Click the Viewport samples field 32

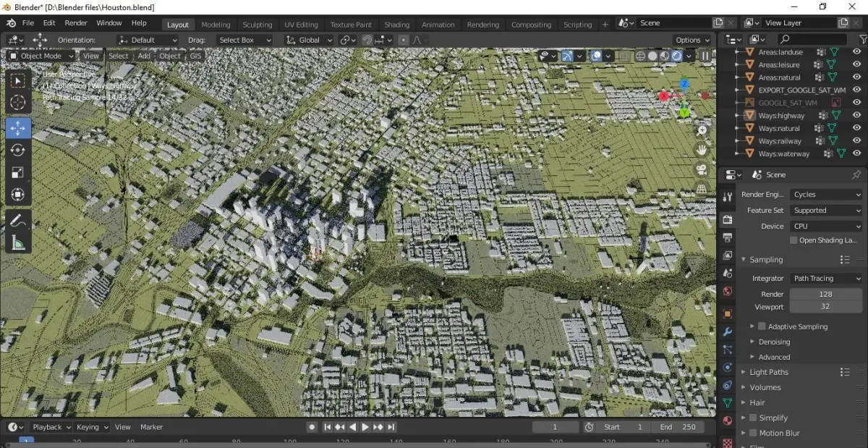(x=825, y=306)
